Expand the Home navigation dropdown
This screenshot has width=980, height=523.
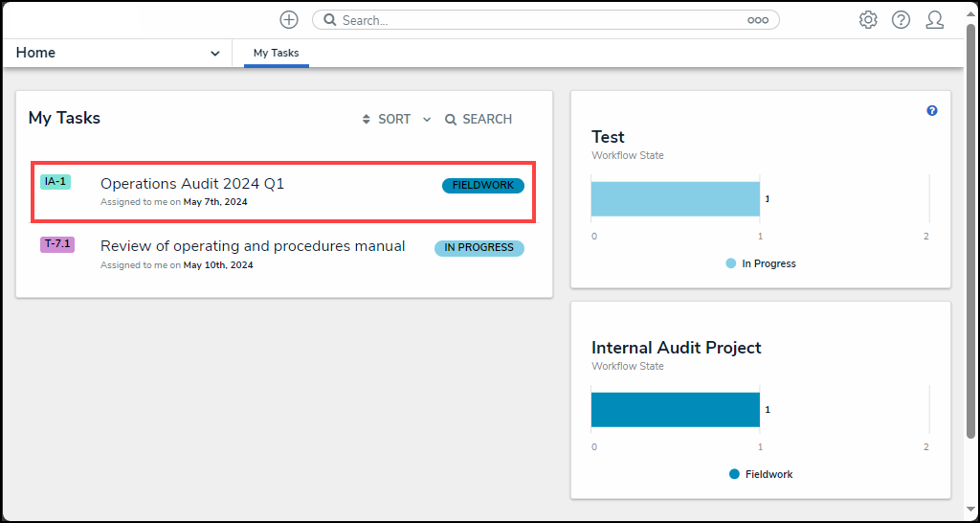pos(214,54)
